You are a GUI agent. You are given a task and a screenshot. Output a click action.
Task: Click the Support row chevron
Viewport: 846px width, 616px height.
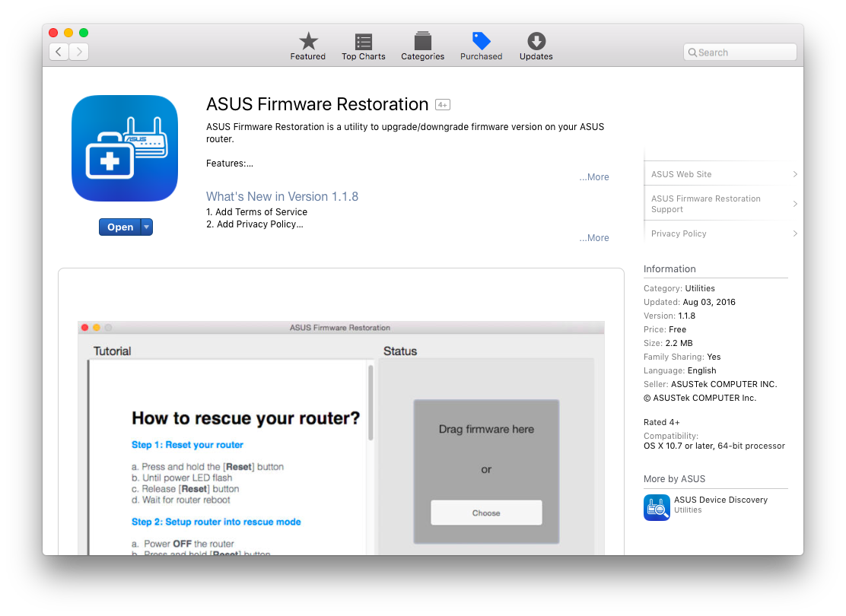795,204
